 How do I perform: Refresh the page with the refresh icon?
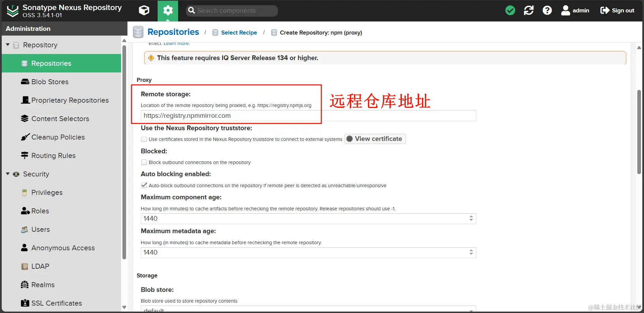529,10
